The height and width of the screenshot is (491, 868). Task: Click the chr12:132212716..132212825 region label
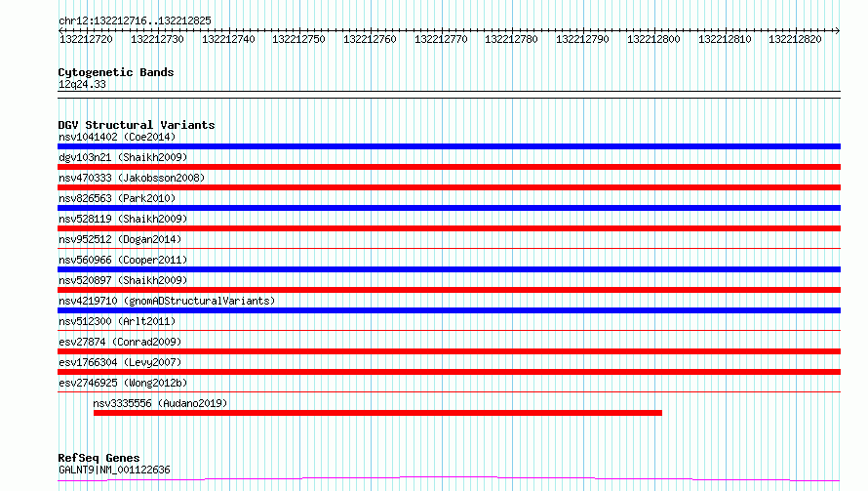pyautogui.click(x=135, y=21)
